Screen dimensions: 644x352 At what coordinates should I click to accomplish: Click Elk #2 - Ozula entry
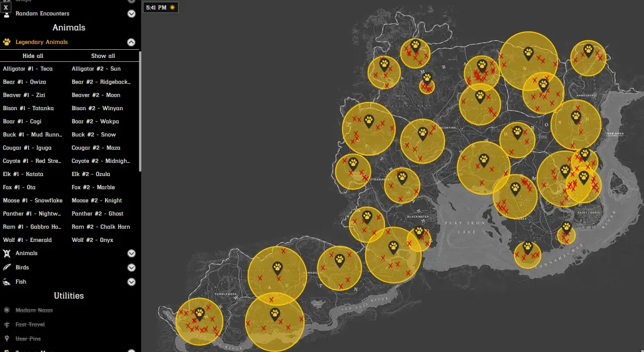point(91,174)
